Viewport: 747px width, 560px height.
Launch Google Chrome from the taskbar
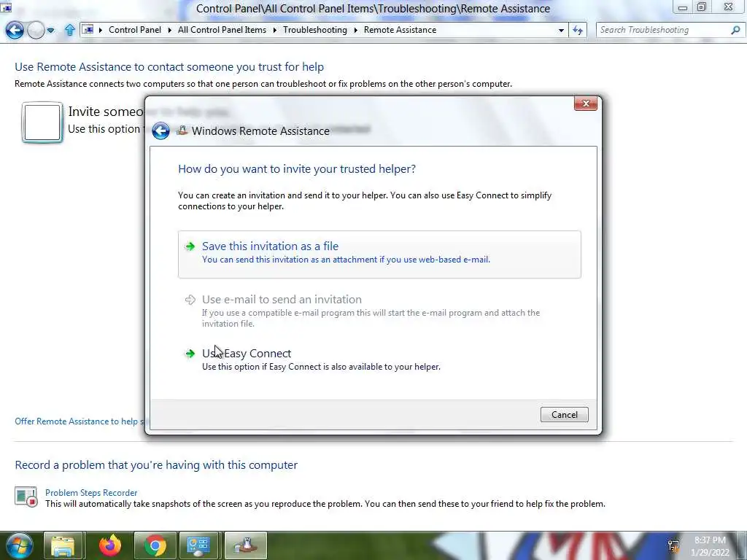point(155,545)
